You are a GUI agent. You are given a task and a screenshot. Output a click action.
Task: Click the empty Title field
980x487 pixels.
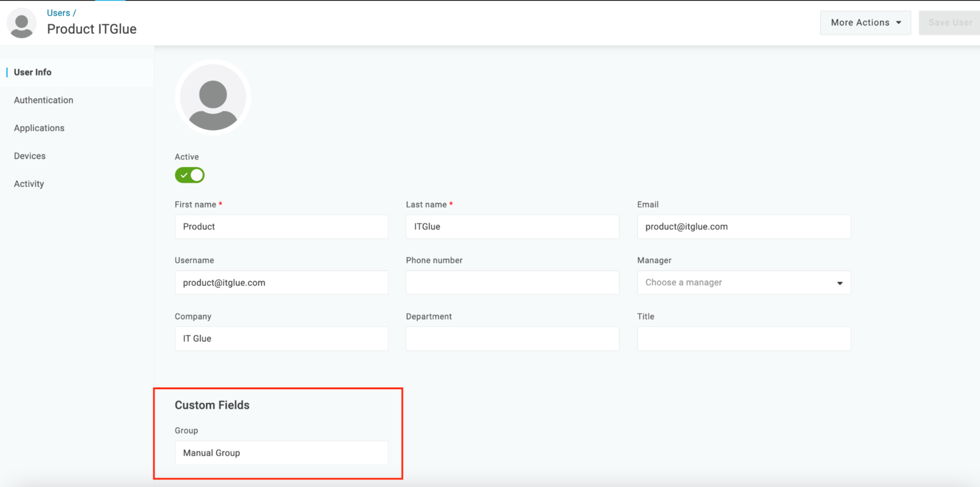pyautogui.click(x=744, y=338)
